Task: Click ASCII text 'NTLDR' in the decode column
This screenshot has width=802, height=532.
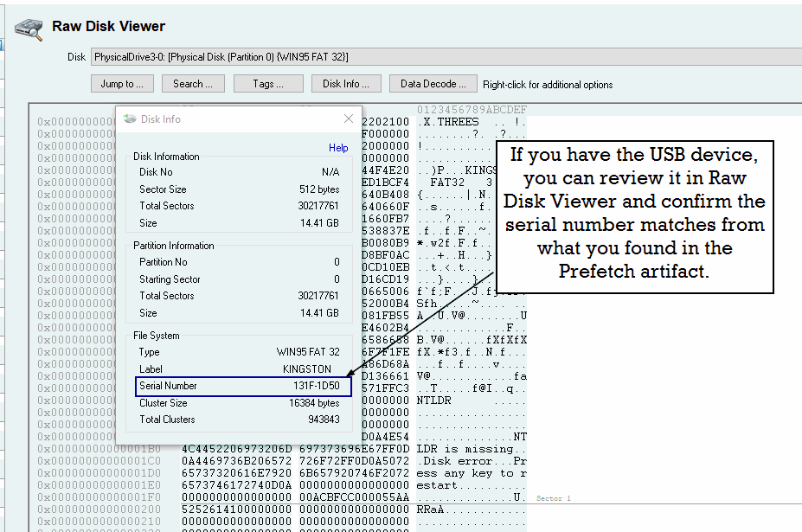Action: [x=433, y=401]
